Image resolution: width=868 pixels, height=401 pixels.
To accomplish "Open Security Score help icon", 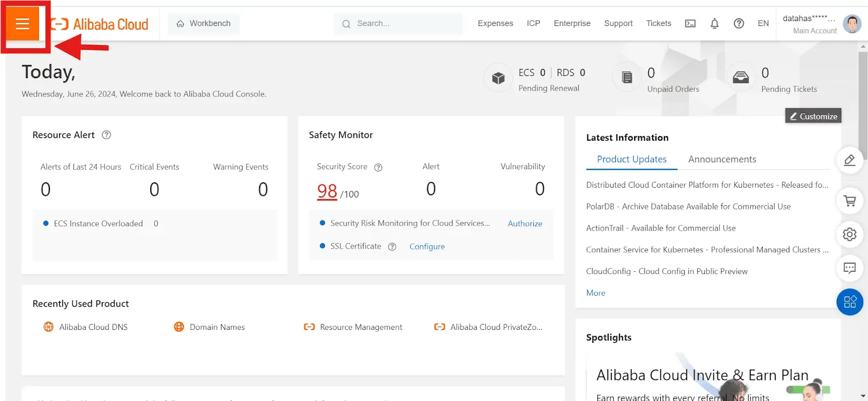I will pos(378,167).
